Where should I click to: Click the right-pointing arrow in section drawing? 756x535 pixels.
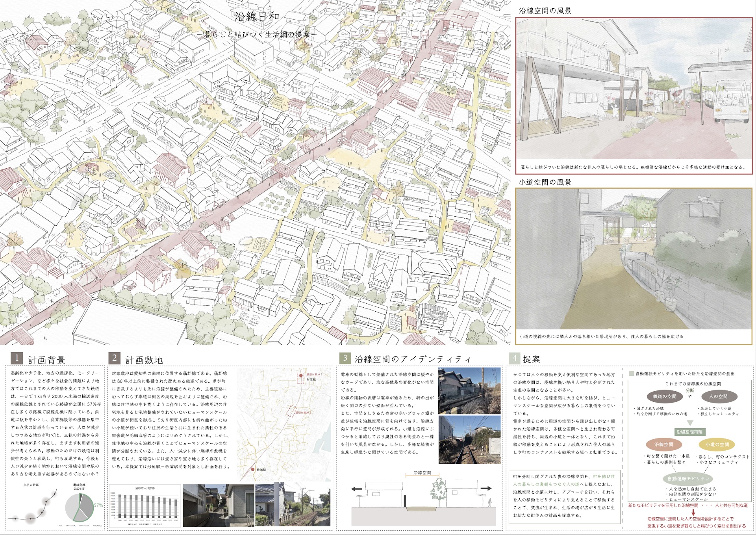pos(486,489)
